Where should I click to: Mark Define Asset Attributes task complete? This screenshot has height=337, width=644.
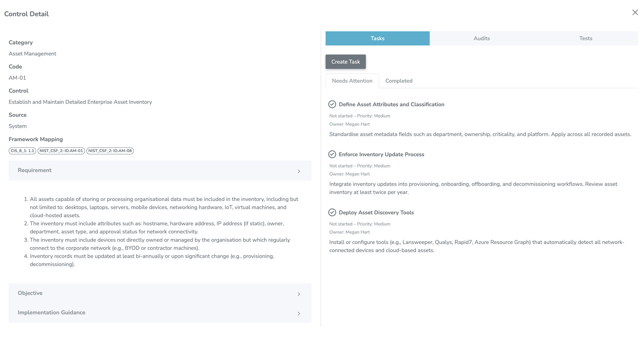tap(332, 105)
